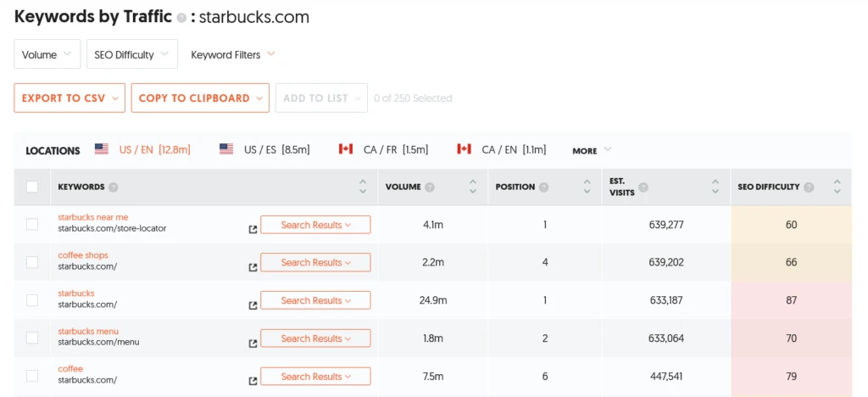Click help icon beside POSITION column header
This screenshot has width=868, height=397.
point(543,187)
